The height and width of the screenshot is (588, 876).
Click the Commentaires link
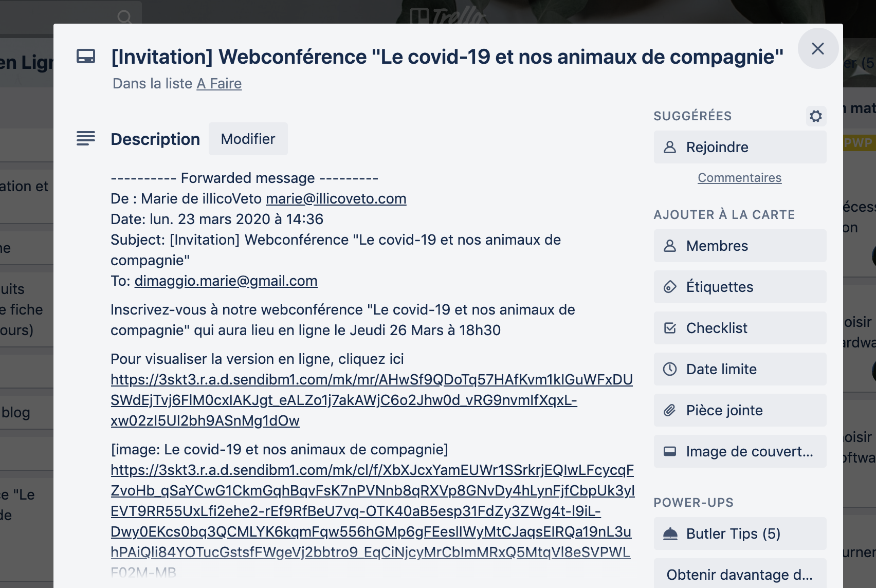[739, 178]
